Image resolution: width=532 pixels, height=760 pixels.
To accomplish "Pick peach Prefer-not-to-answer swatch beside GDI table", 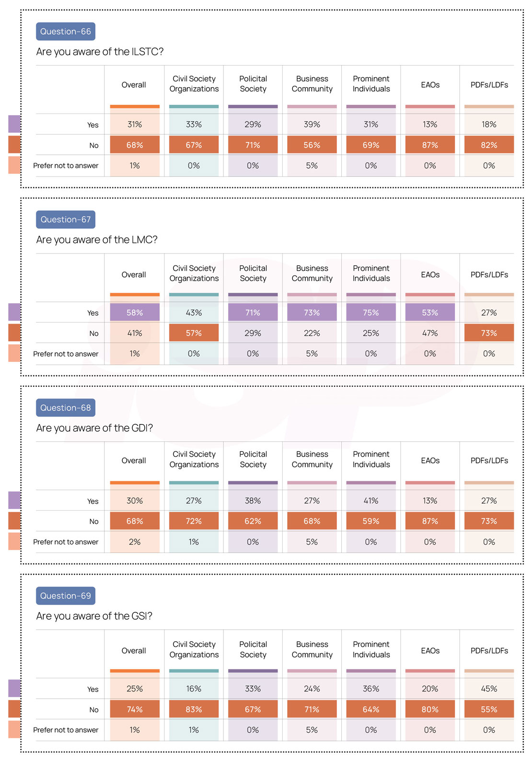I will click(x=14, y=541).
